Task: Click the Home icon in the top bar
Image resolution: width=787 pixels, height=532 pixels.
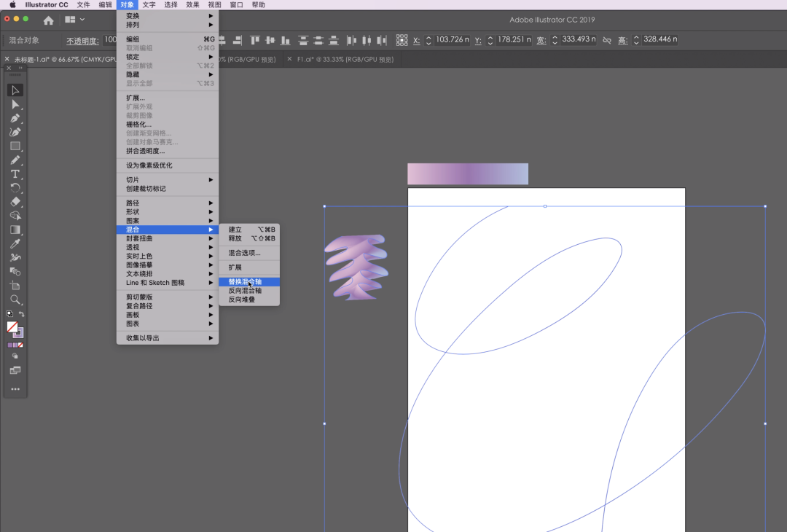Action: pyautogui.click(x=48, y=20)
